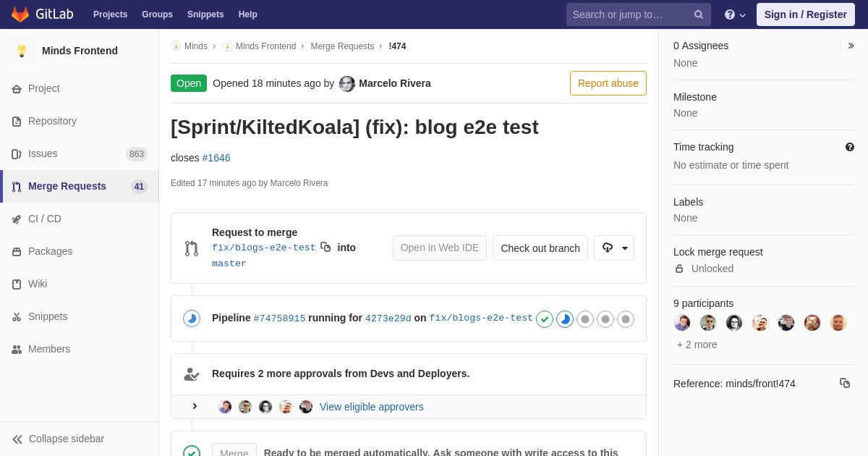
Task: Click Time tracking help icon
Action: point(850,147)
